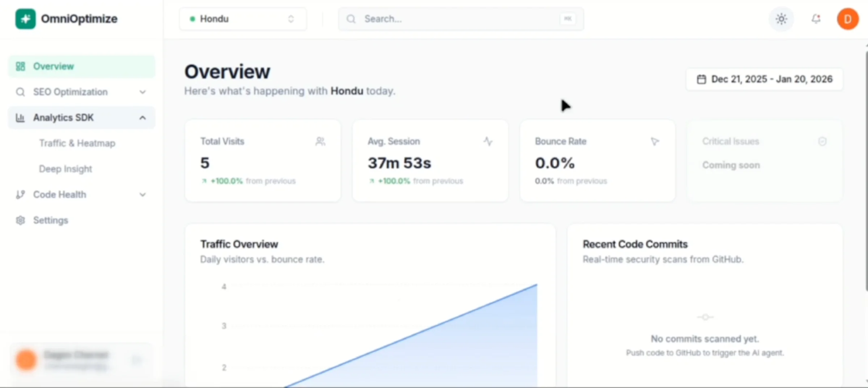This screenshot has height=388, width=868.
Task: Click the Bounce Rate 0.0% value
Action: tap(555, 163)
